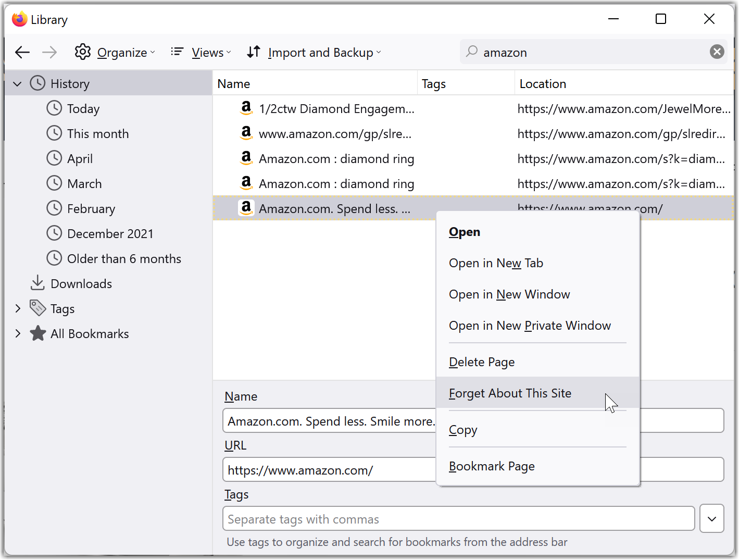This screenshot has height=560, width=739.
Task: Choose Open in New Window
Action: (538, 294)
